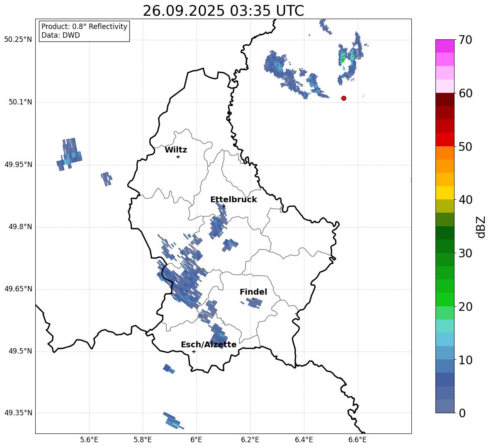Screen dimensions: 491x448
Task: Click the colorbar value 0
Action: pos(462,413)
